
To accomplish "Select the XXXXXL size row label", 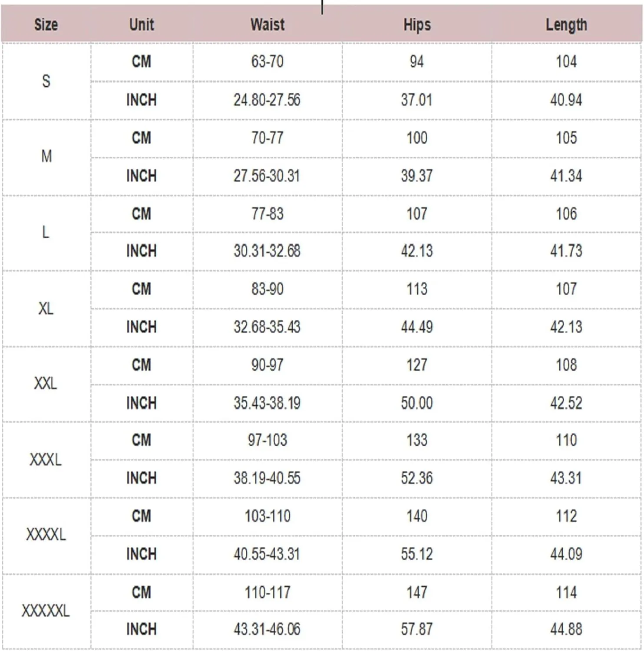I will click(46, 611).
